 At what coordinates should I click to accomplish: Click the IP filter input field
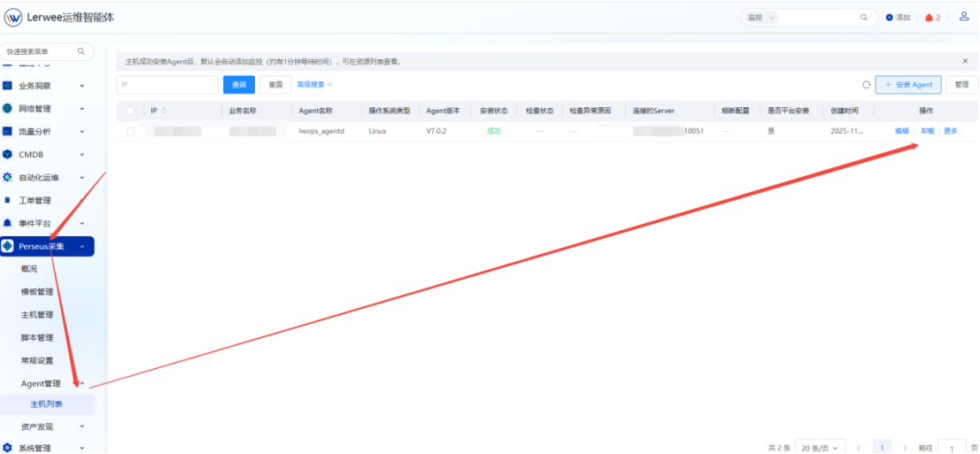coord(167,85)
